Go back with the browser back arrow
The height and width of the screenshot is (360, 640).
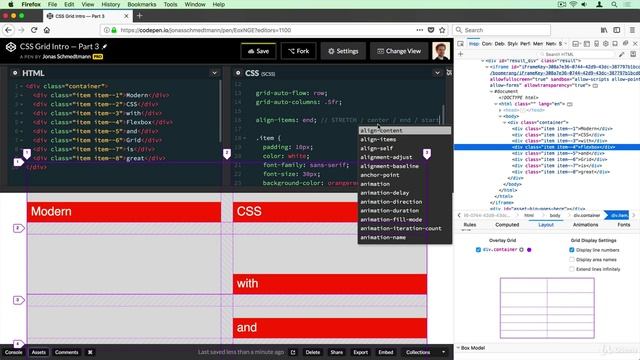click(x=9, y=30)
